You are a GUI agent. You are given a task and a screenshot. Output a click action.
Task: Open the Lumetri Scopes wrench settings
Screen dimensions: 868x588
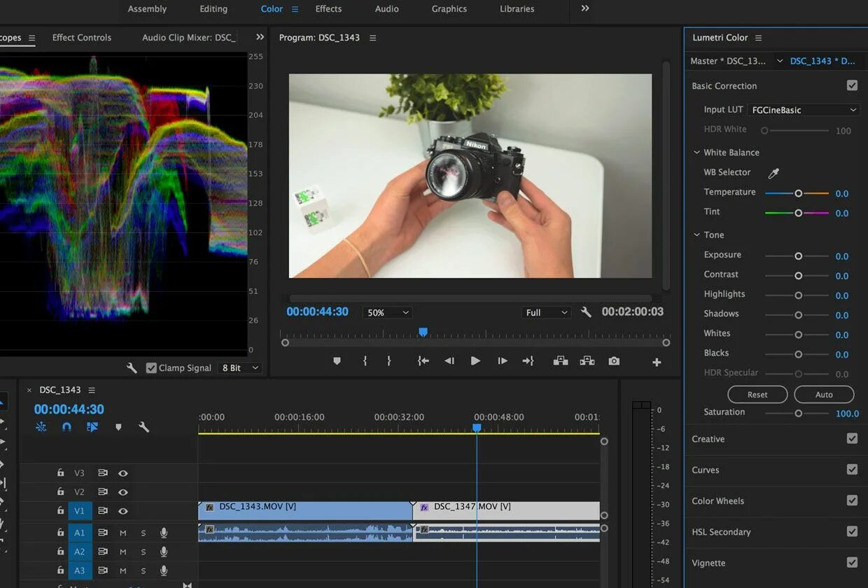point(132,367)
